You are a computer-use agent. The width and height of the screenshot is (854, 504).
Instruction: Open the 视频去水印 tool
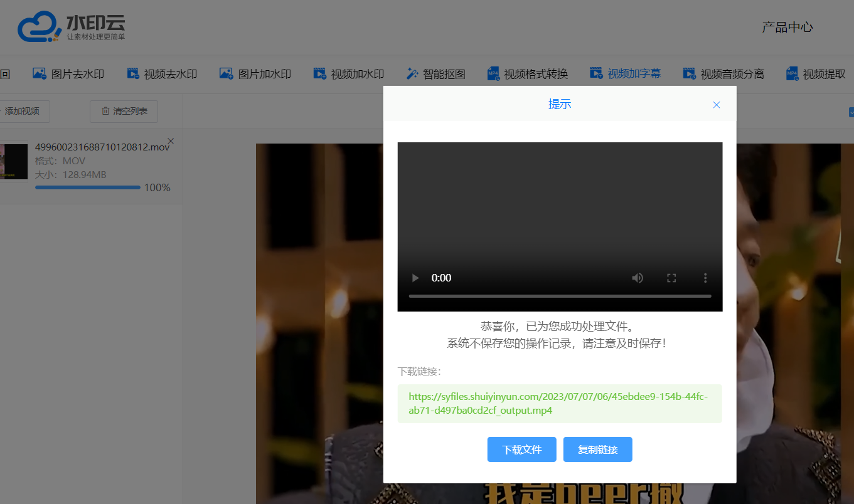click(x=162, y=74)
